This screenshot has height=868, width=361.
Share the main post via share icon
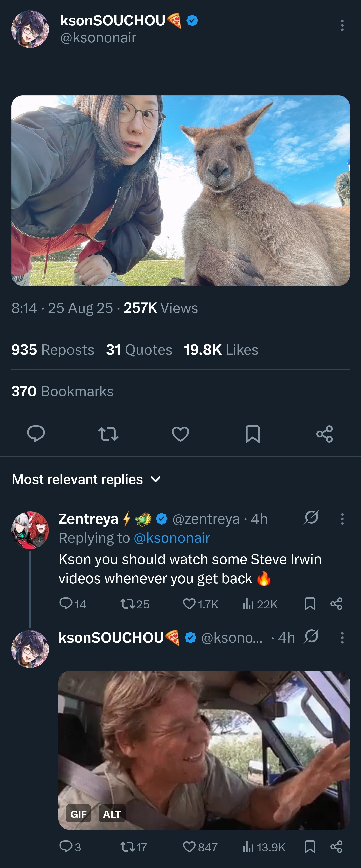click(x=325, y=434)
